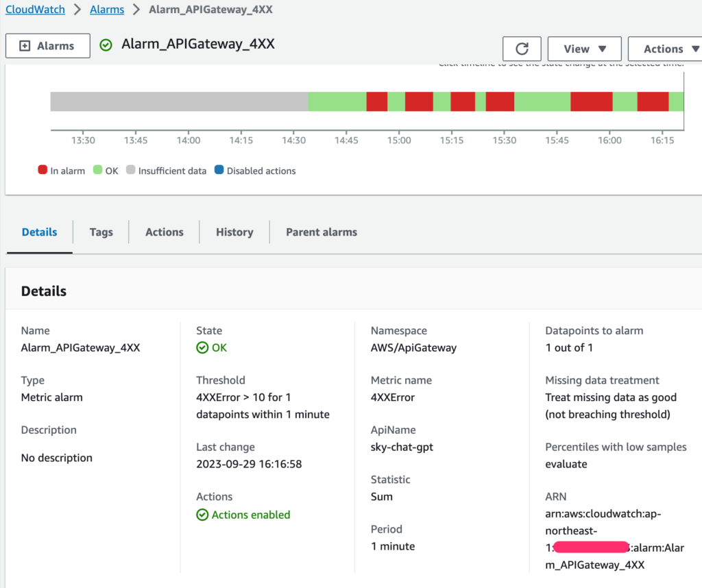Click the OK check icon under State

coord(202,347)
